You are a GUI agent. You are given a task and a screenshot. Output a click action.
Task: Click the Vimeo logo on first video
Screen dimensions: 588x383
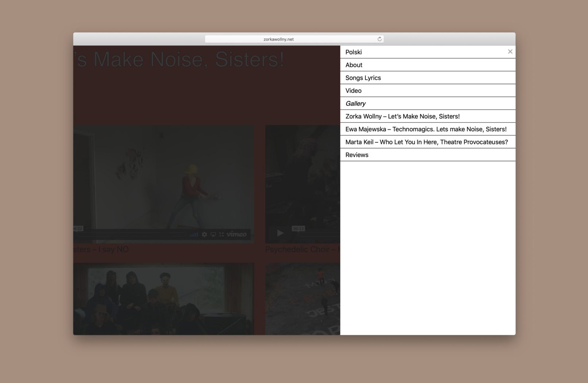[236, 234]
